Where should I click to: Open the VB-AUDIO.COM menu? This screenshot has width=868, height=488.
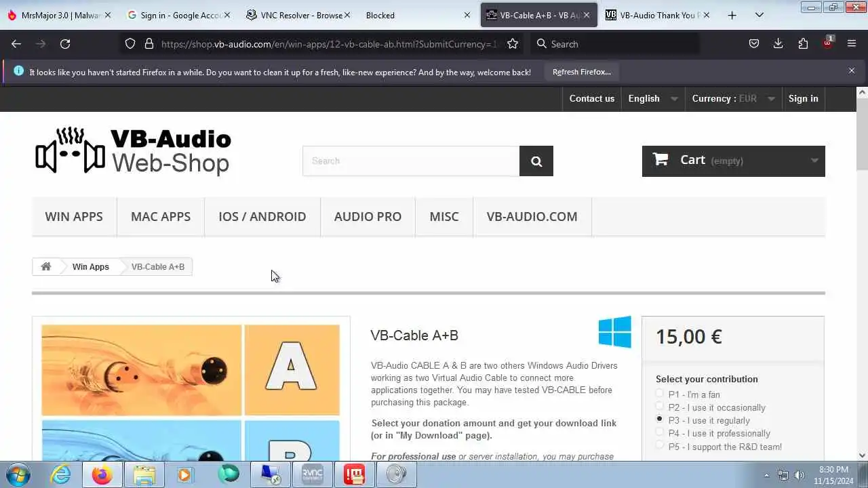pyautogui.click(x=532, y=217)
